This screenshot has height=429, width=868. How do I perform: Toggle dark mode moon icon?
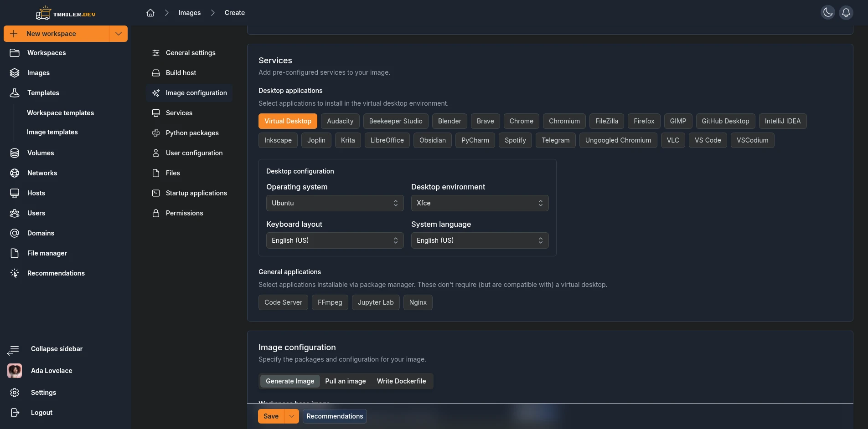click(x=828, y=12)
